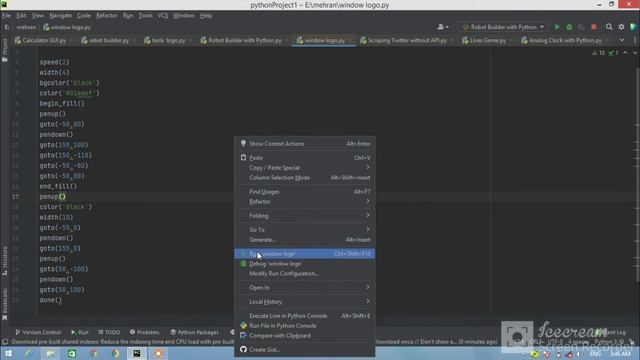This screenshot has width=640, height=360.
Task: Close the window logo.py tab
Action: click(x=350, y=40)
